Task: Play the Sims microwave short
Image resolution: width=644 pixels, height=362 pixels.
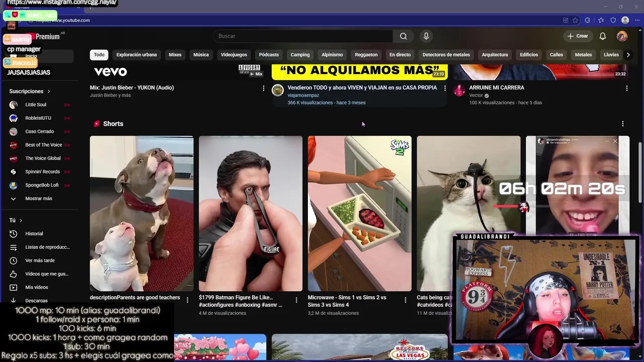Action: pyautogui.click(x=360, y=214)
